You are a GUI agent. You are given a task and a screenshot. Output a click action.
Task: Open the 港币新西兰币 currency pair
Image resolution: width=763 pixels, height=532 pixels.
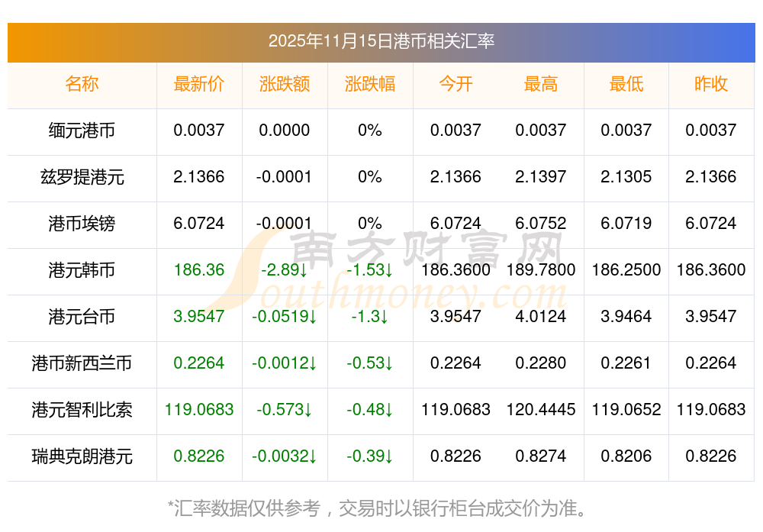coord(82,363)
